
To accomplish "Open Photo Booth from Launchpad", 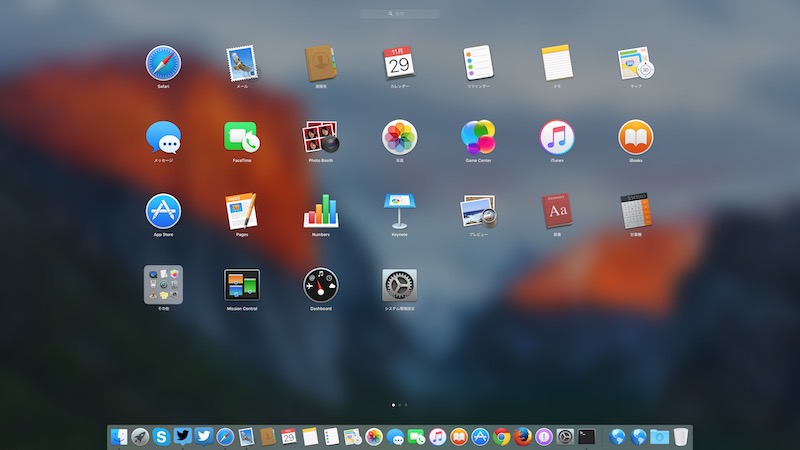I will pos(321,137).
